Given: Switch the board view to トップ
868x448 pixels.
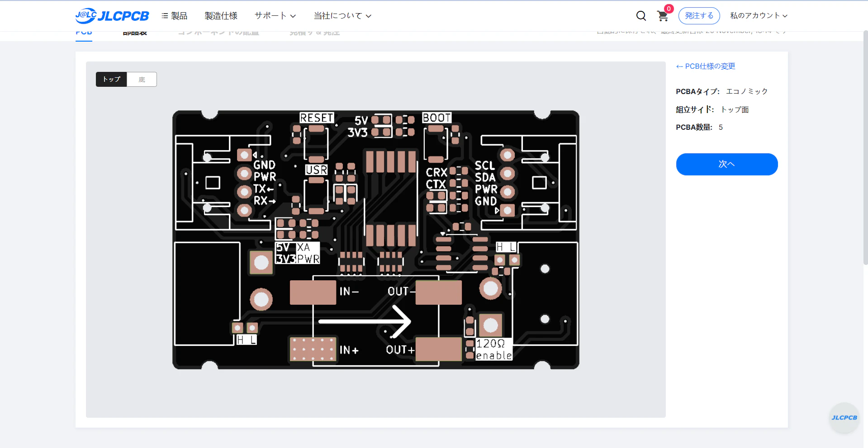Looking at the screenshot, I should [111, 79].
